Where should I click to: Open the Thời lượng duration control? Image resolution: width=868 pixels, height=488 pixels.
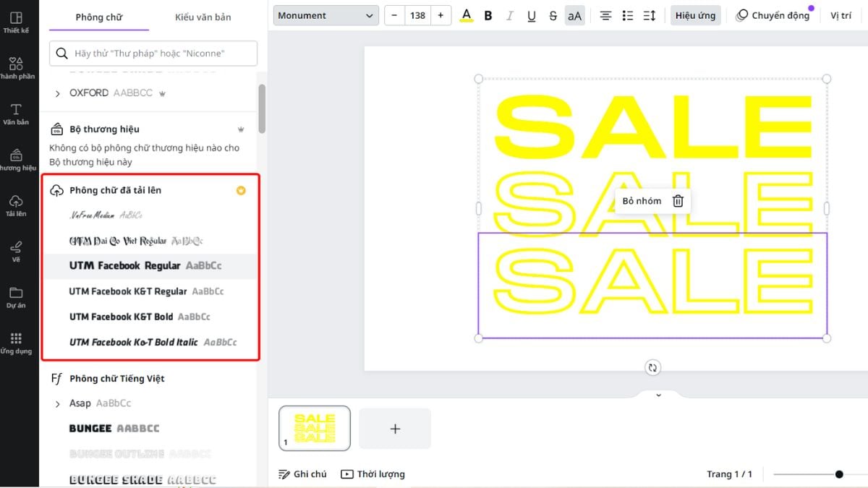pyautogui.click(x=373, y=474)
